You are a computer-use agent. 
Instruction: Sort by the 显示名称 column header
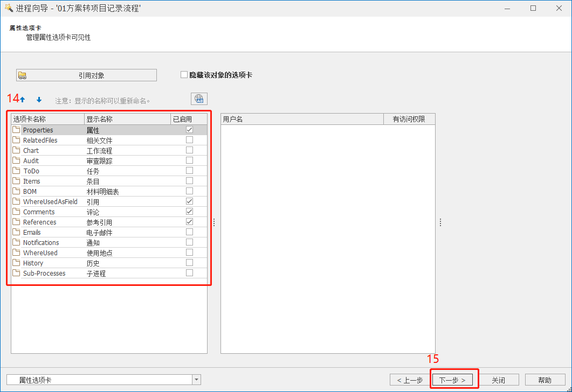127,120
